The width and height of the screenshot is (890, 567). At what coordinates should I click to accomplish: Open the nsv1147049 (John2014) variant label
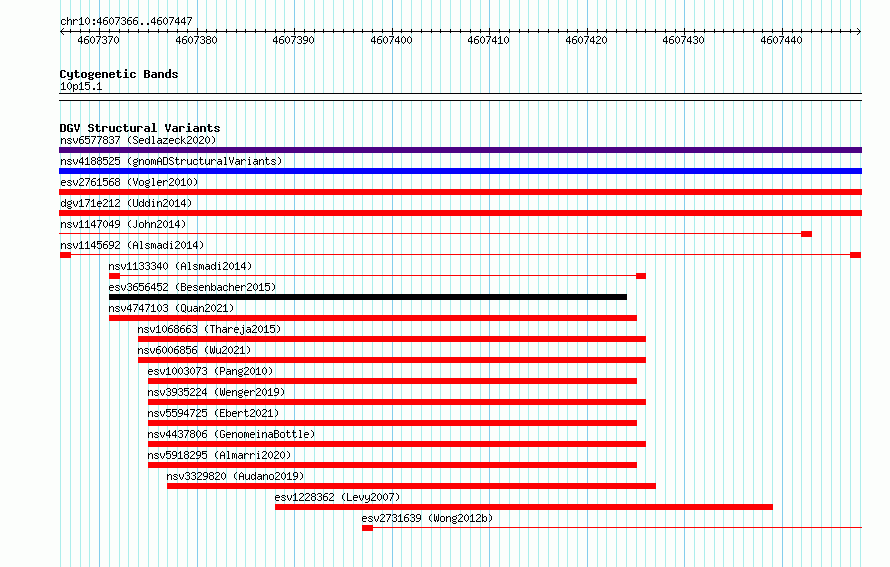point(123,224)
